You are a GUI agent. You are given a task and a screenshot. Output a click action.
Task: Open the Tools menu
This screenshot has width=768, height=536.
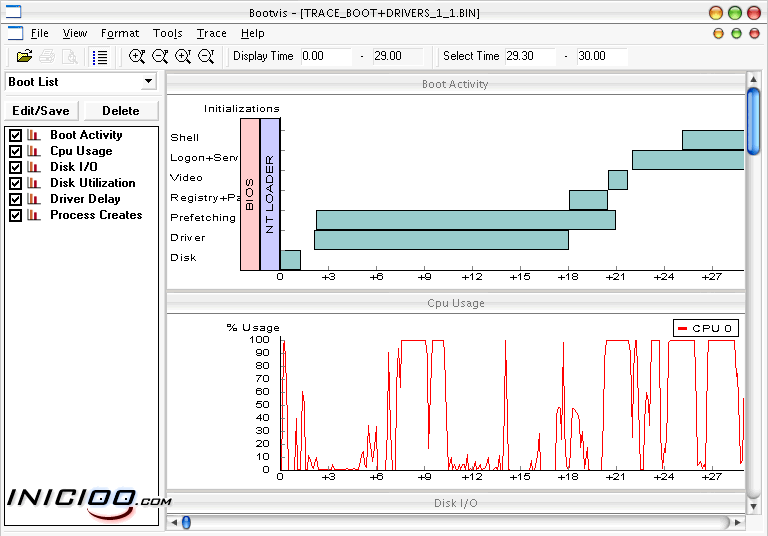tap(168, 33)
